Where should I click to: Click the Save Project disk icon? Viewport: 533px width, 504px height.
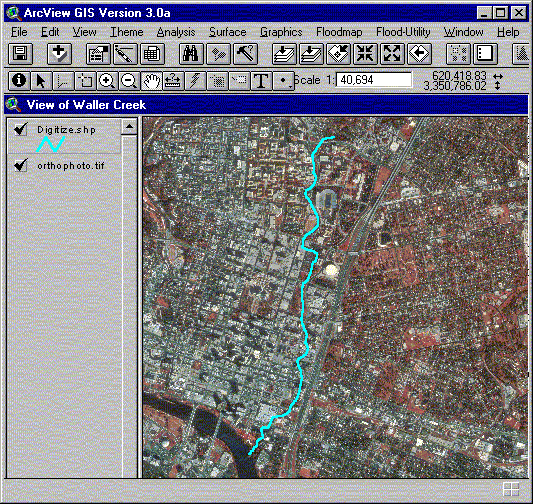coord(20,54)
